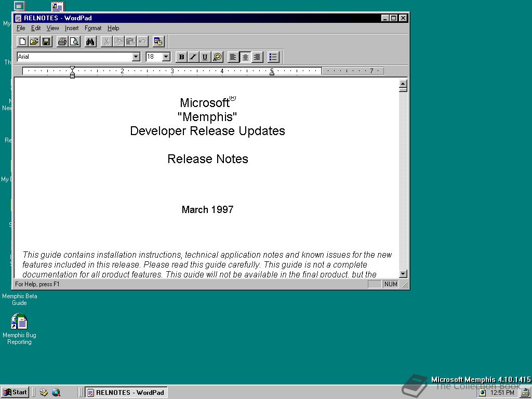The image size is (532, 399).
Task: Launch Find with the binoculars icon
Action: [x=90, y=42]
